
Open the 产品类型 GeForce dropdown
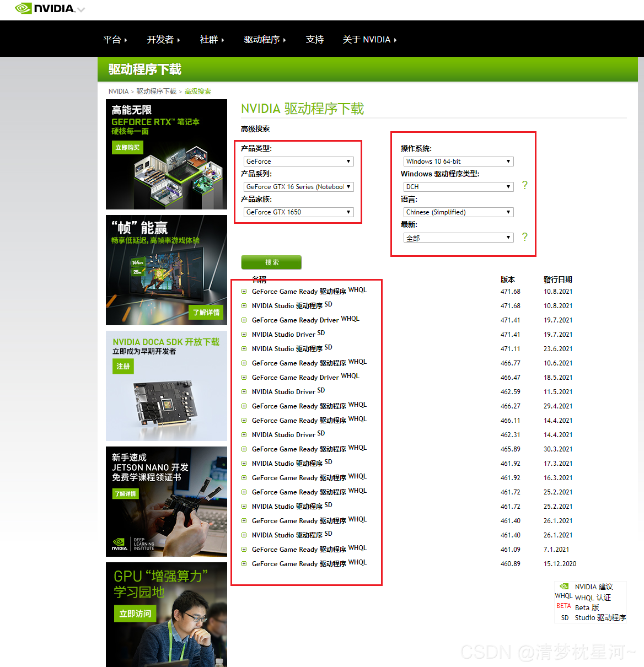298,162
